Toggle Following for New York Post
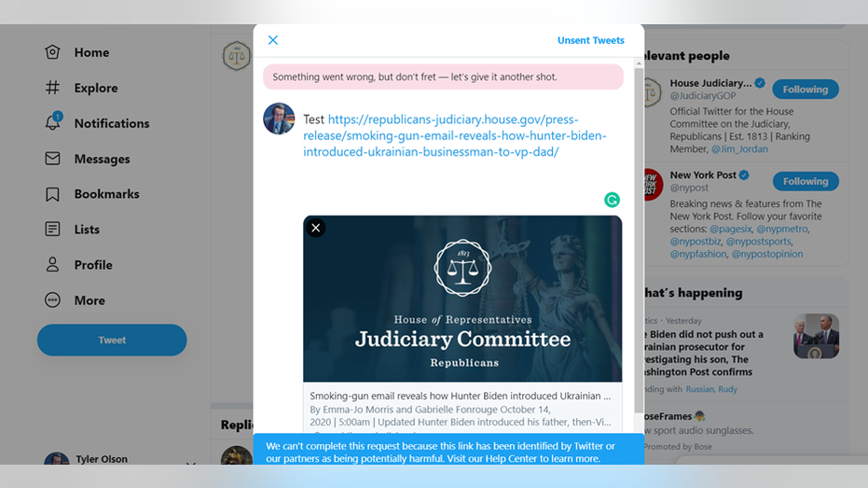 point(806,181)
